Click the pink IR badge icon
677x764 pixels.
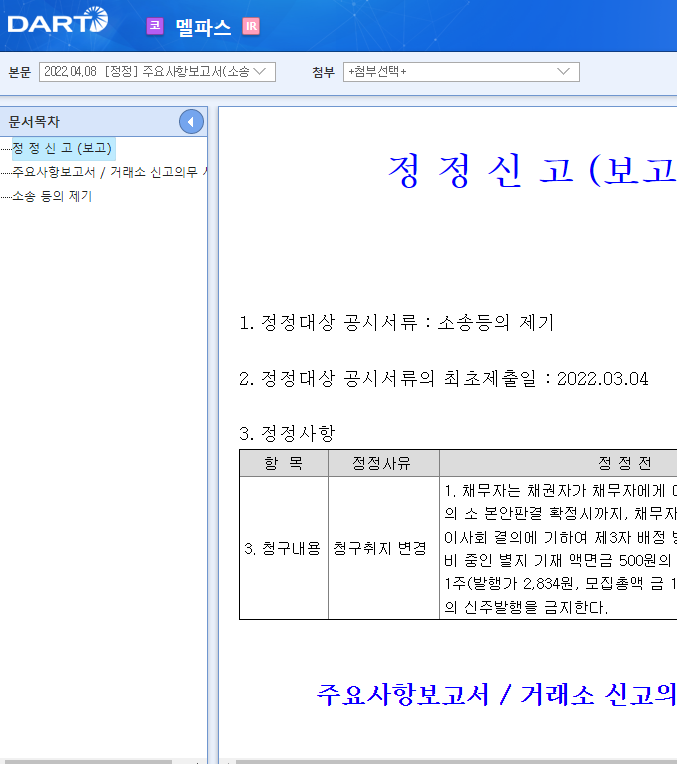point(251,26)
